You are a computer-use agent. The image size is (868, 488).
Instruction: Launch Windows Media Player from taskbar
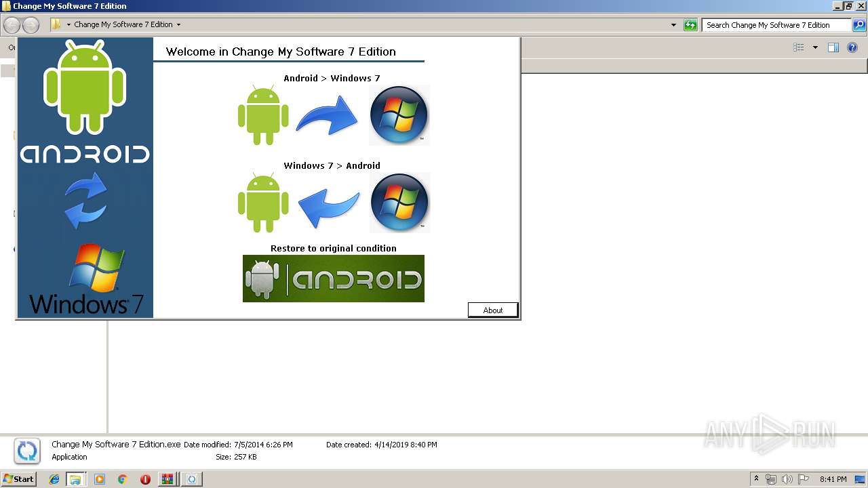pos(100,479)
